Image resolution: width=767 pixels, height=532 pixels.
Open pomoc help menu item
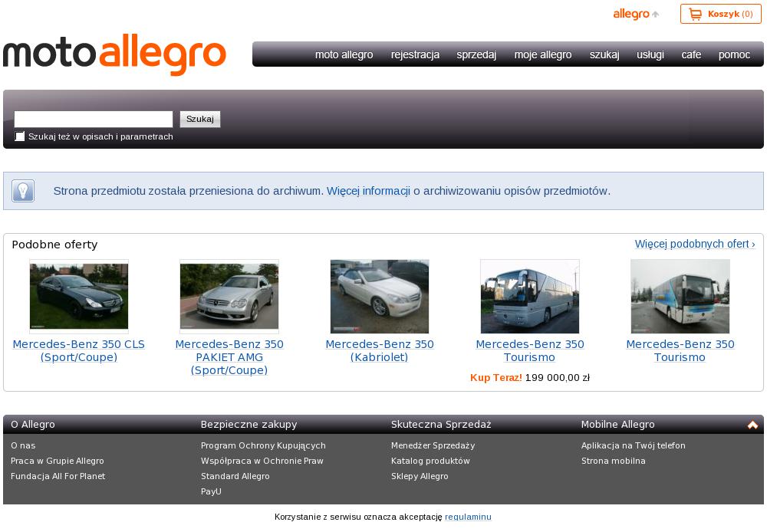point(734,54)
